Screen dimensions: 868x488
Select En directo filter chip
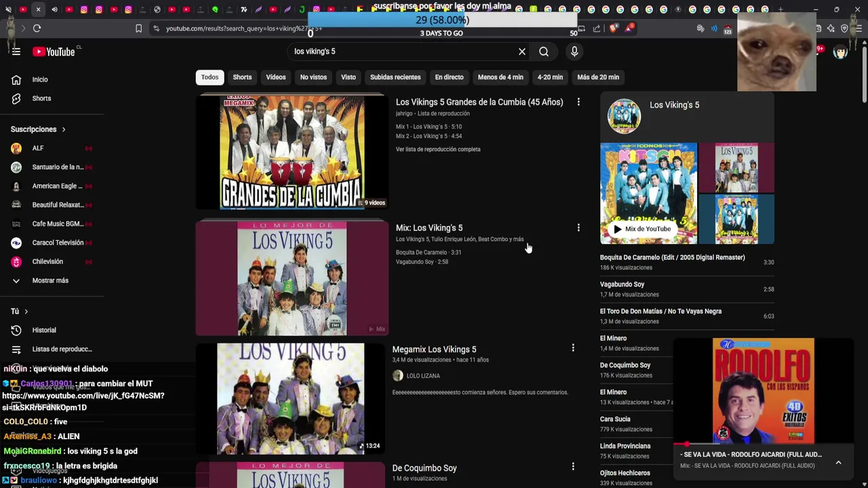point(450,77)
